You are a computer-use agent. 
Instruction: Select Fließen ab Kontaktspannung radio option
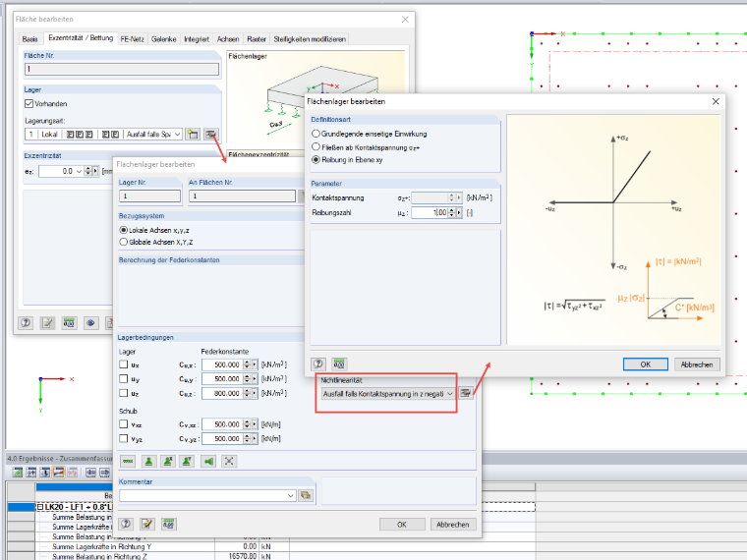(x=316, y=146)
